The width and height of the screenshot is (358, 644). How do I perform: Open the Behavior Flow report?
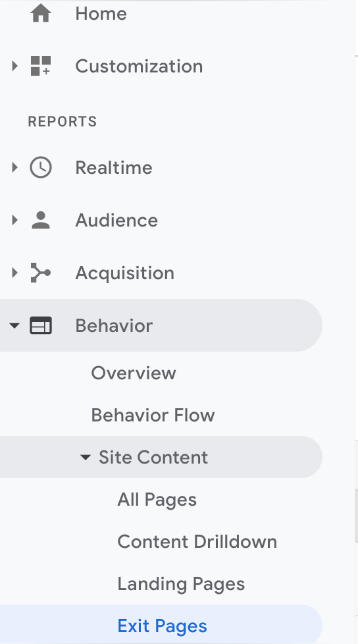pyautogui.click(x=153, y=416)
